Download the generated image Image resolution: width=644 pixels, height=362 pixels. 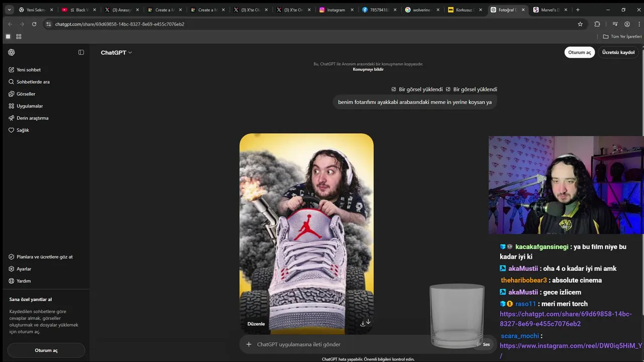pyautogui.click(x=363, y=324)
